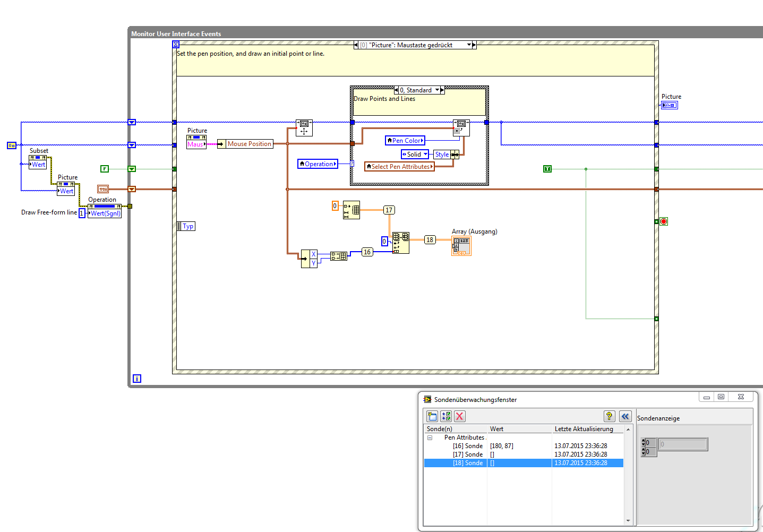Click the probe 18 marker on wire
This screenshot has height=532, width=763.
pos(430,240)
